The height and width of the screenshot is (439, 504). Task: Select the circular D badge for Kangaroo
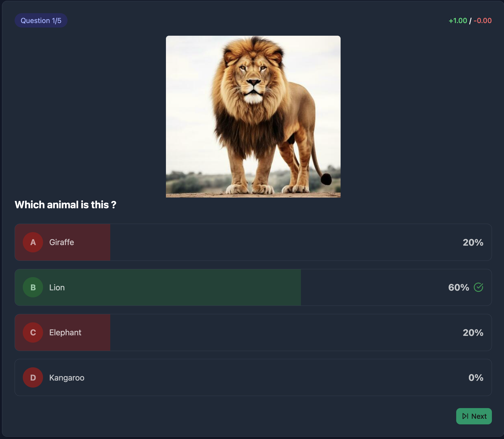33,377
